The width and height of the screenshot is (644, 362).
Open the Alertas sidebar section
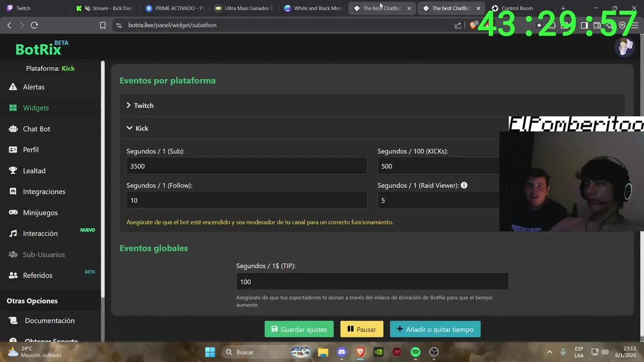50,87
